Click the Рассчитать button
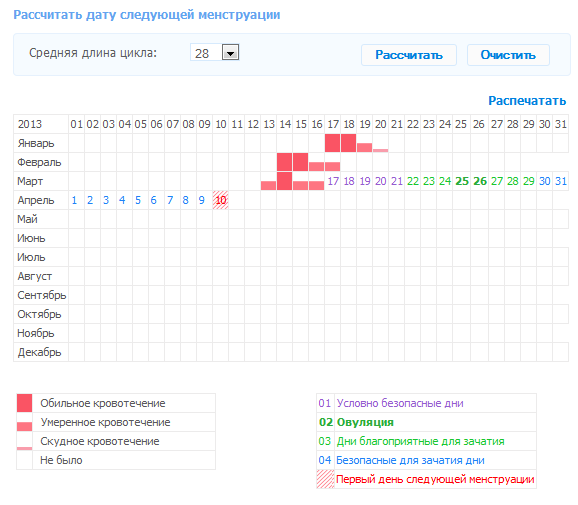Screen dimensions: 578x505 point(409,55)
